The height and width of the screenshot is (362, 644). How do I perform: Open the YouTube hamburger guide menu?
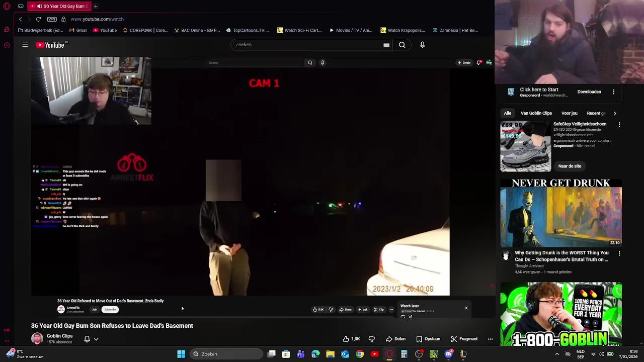[x=25, y=45]
